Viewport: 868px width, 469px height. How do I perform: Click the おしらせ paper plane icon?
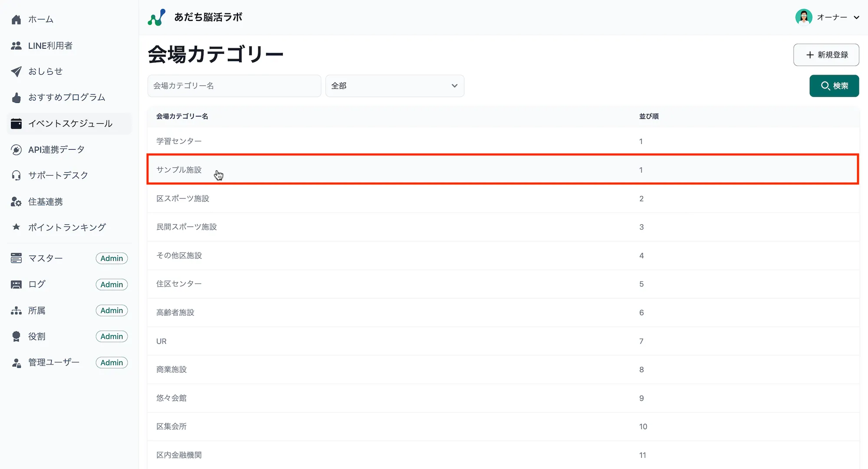pyautogui.click(x=16, y=71)
